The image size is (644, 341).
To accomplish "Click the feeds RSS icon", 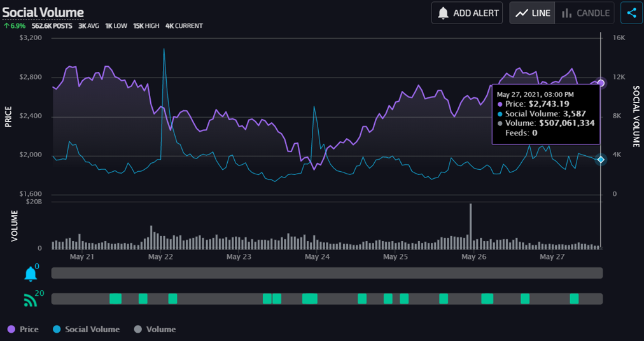I will pyautogui.click(x=31, y=300).
